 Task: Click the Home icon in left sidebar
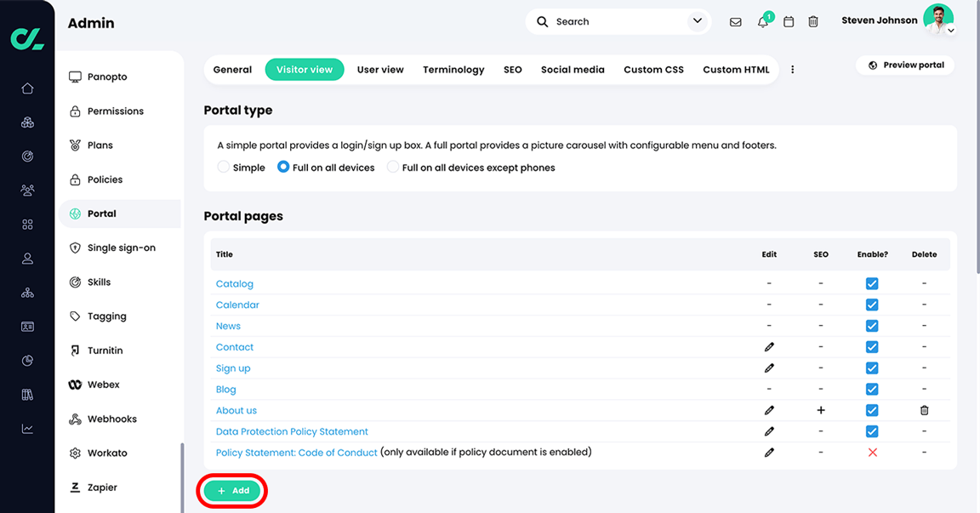[x=27, y=88]
